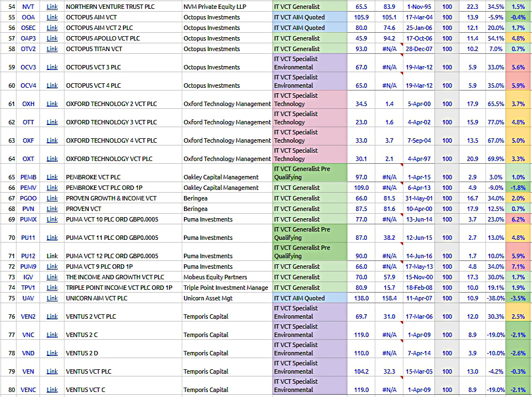Select the red-shaded 7.1% cell
The height and width of the screenshot is (397, 532).
click(x=519, y=267)
